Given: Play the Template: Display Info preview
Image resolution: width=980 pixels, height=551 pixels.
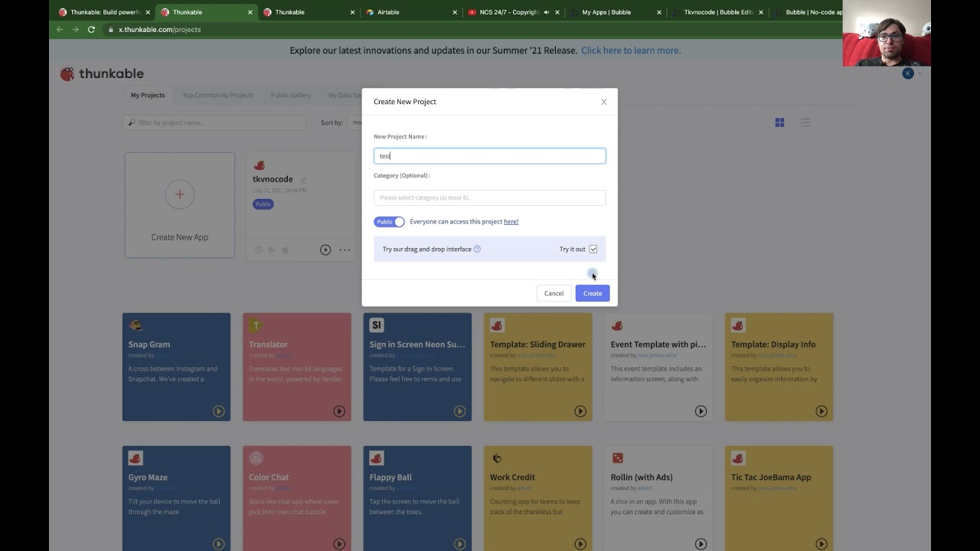Looking at the screenshot, I should point(822,411).
